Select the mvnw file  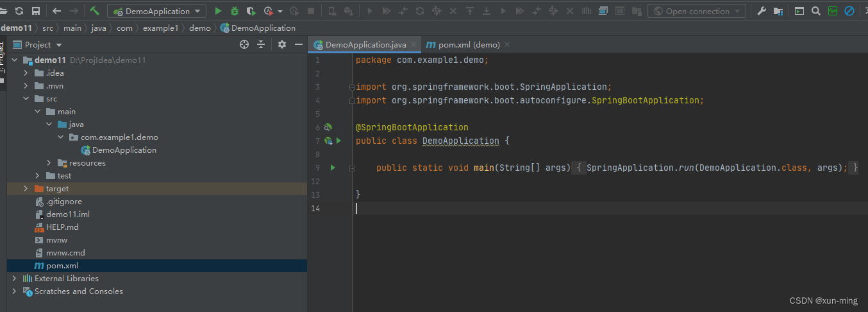(57, 240)
